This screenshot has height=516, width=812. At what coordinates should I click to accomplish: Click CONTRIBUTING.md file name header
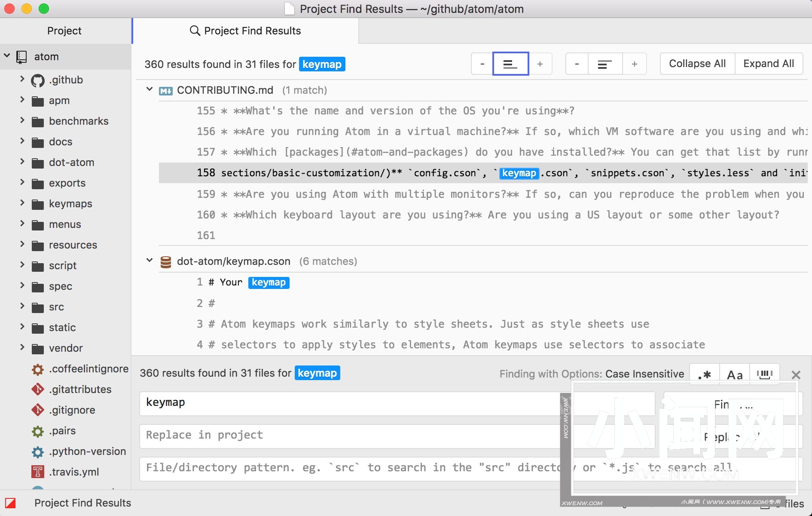coord(225,90)
